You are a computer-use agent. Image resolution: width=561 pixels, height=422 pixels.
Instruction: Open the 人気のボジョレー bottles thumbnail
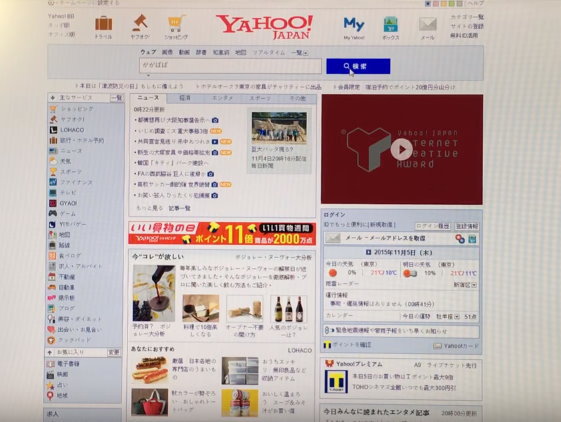[x=288, y=309]
